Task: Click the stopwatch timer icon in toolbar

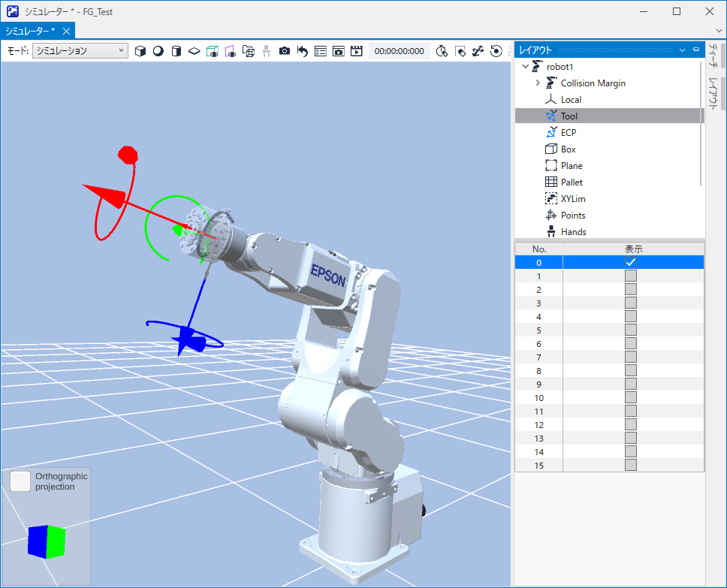Action: point(442,51)
